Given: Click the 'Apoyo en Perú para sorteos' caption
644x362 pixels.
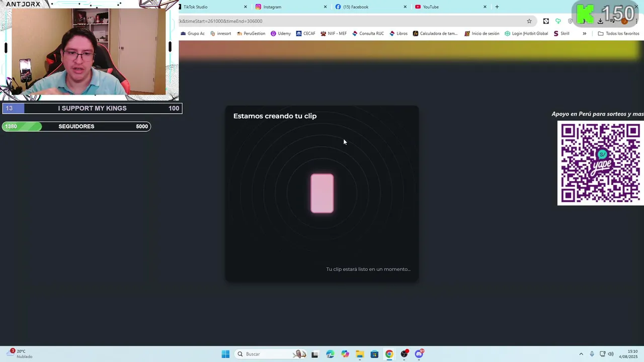Looking at the screenshot, I should (x=598, y=114).
